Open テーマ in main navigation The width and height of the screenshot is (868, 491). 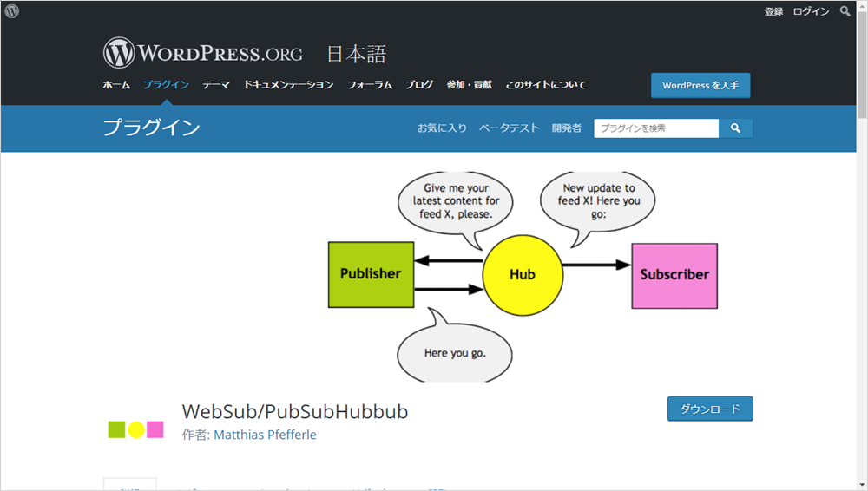pos(216,85)
